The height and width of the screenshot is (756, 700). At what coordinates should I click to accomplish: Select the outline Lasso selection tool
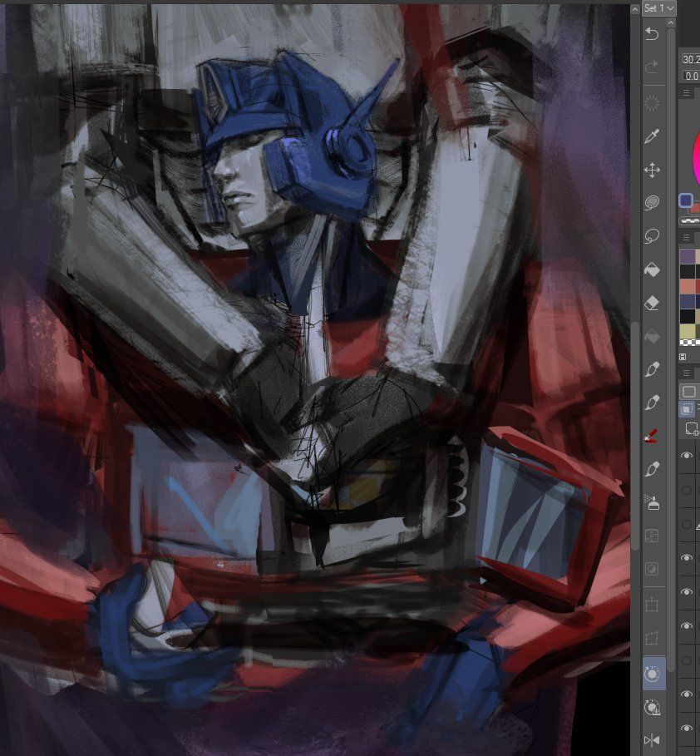(x=652, y=236)
